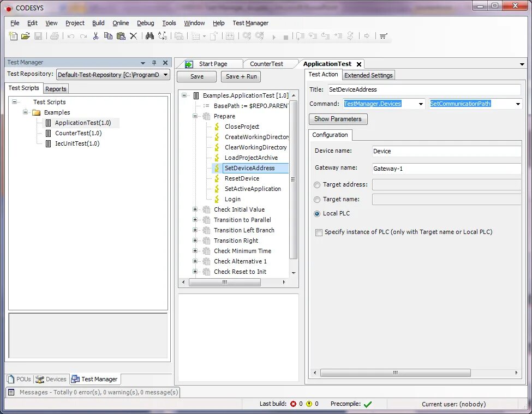Collapse the Prepare group in script tree
Image resolution: width=532 pixels, height=414 pixels.
195,116
